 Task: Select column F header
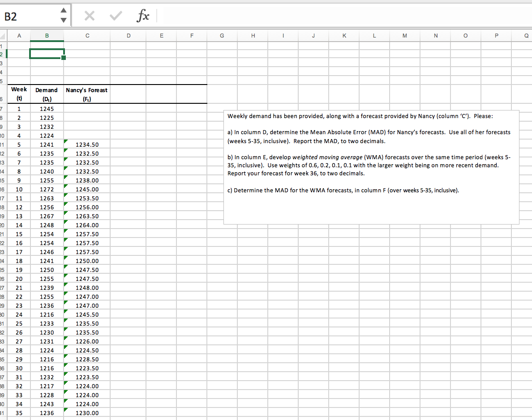click(x=192, y=36)
